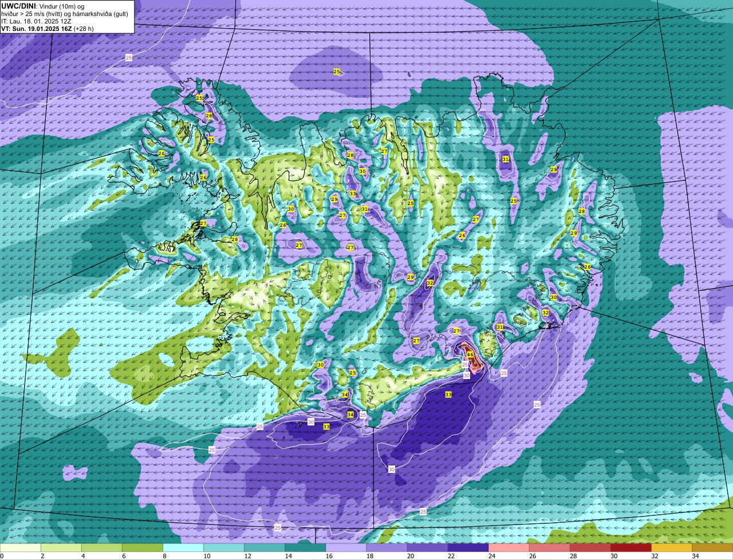Screen dimensions: 733x560
Task: Click the golden yellow 32–34 color scale swatch
Action: (671, 548)
